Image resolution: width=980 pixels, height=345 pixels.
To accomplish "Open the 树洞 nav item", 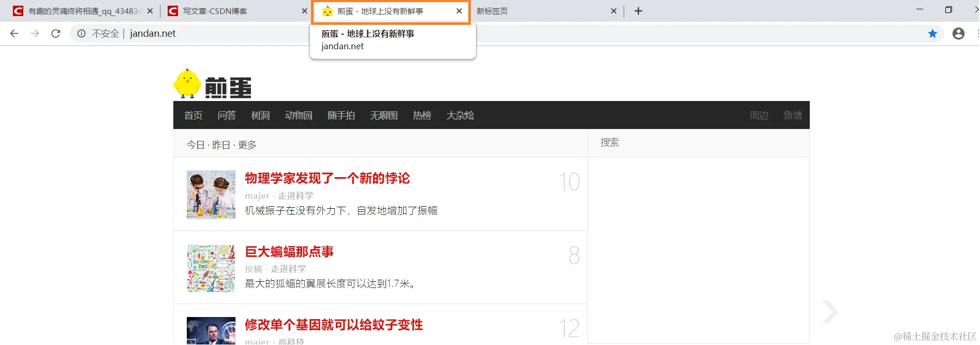I will (260, 115).
